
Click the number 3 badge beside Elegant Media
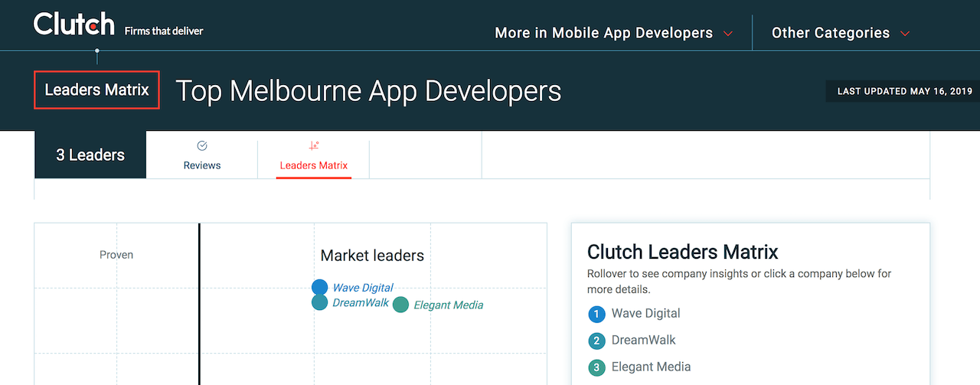pos(596,367)
